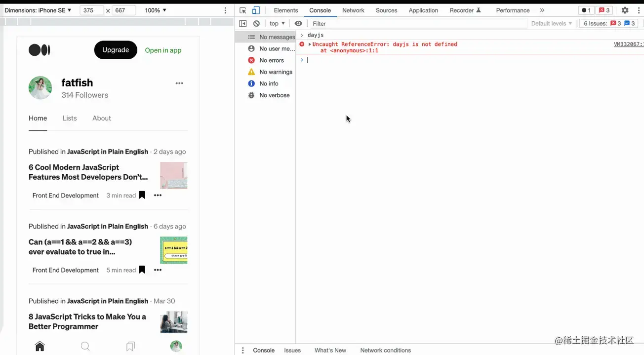Screen dimensions: 644x355
Task: Click the error count badge with 3
Action: (x=604, y=10)
